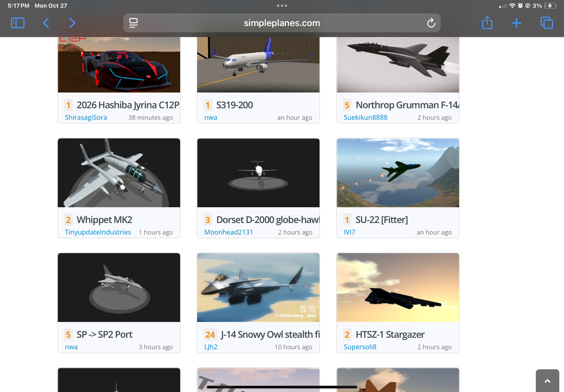Visit LJh2's profile

click(x=211, y=347)
